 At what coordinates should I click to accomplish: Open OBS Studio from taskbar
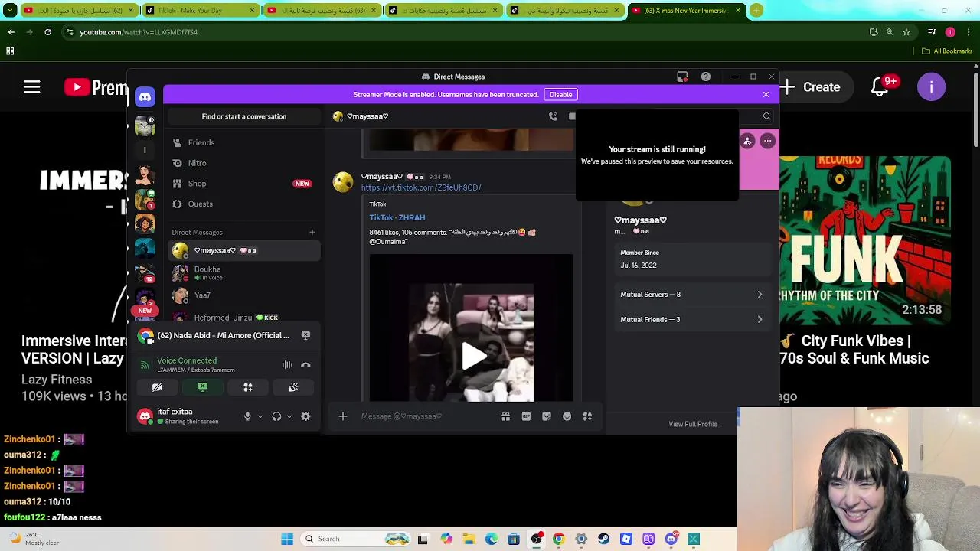point(536,539)
